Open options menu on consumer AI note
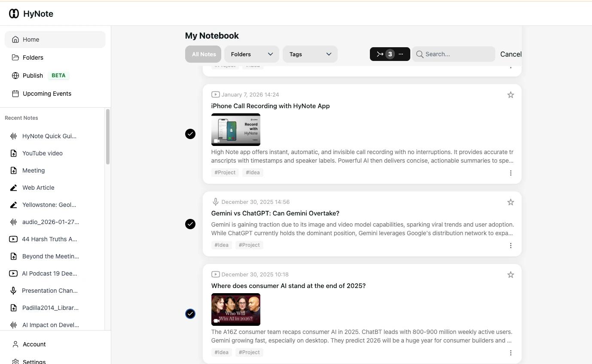 (x=510, y=353)
